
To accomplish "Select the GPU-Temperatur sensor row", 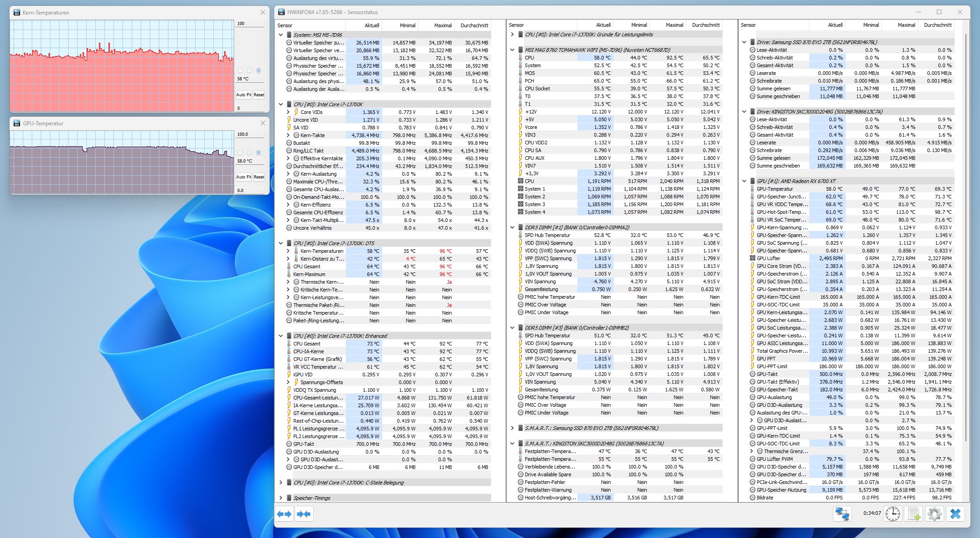I will coord(775,189).
